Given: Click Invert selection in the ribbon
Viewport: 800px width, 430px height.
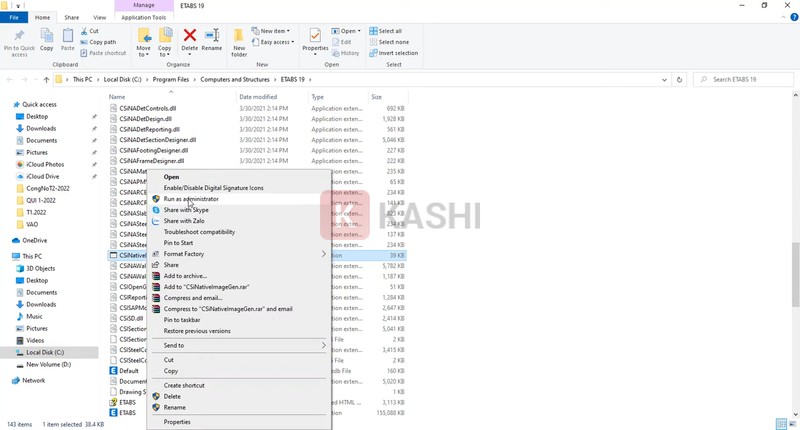Looking at the screenshot, I should (x=397, y=53).
